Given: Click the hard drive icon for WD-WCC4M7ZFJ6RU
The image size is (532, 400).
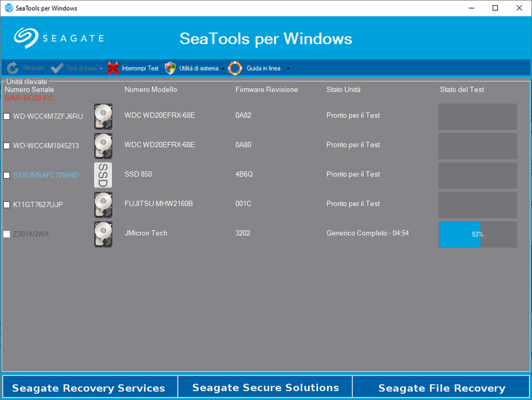Looking at the screenshot, I should pos(103,116).
